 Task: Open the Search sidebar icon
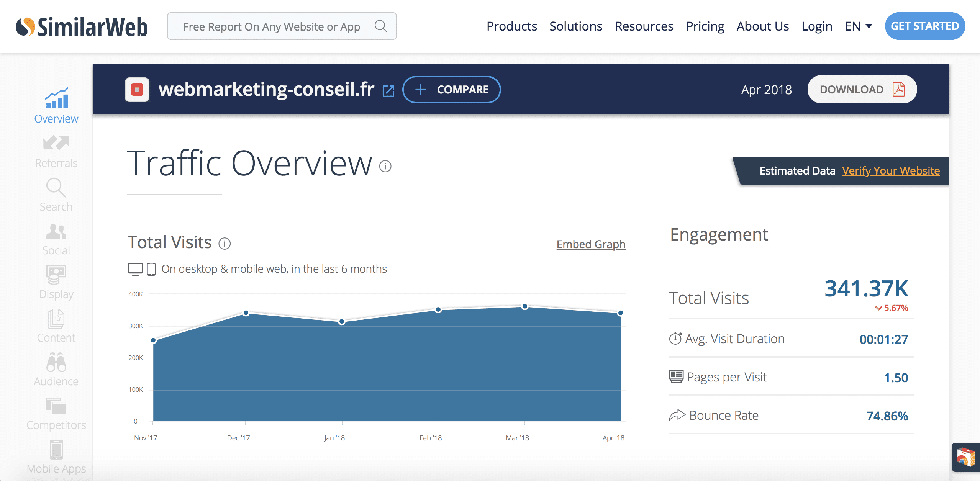[x=56, y=187]
